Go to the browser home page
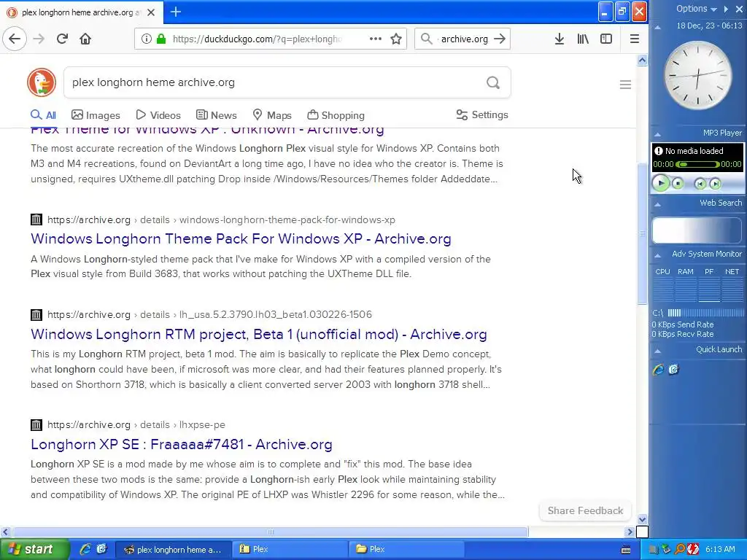The width and height of the screenshot is (747, 560). click(85, 39)
